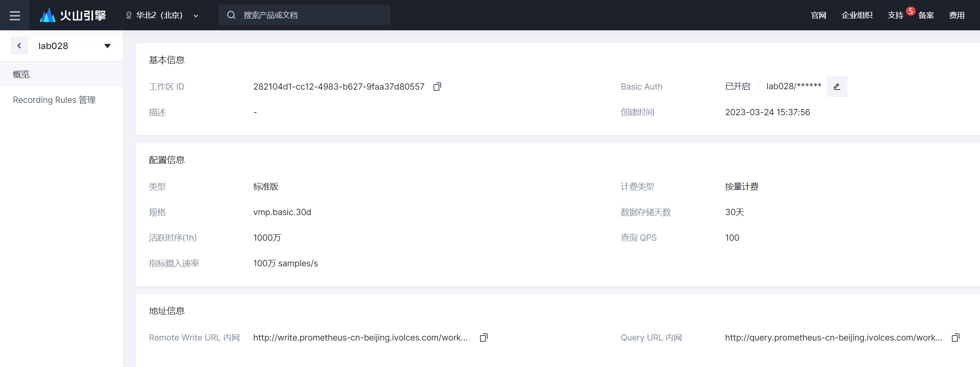
Task: Open the 官网 link
Action: click(818, 15)
